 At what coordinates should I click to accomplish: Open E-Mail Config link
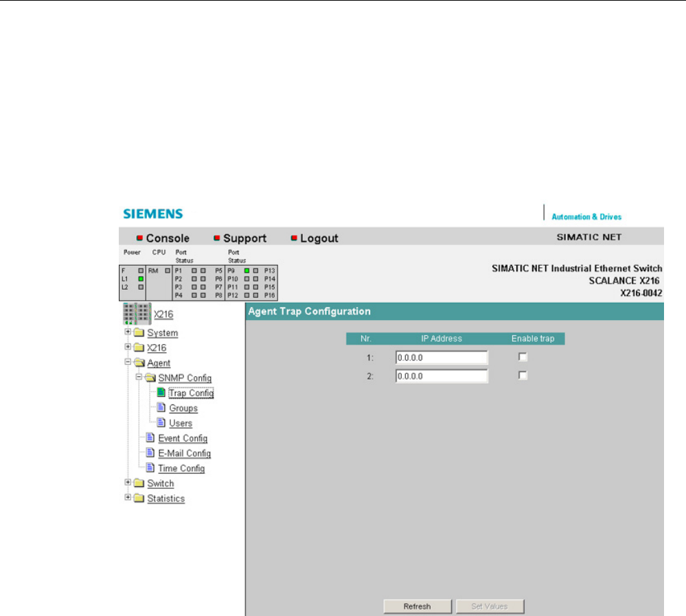[x=184, y=454]
